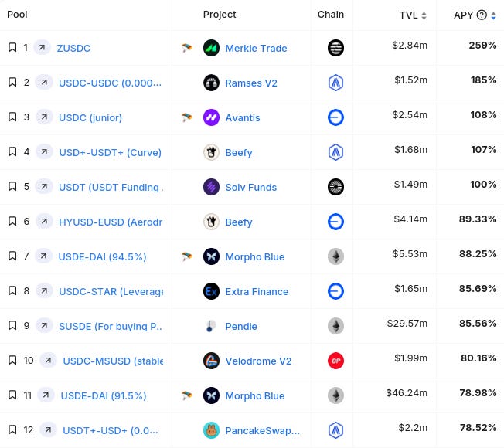
Task: Bookmark the USDT Funding Solv pool
Action: click(12, 187)
